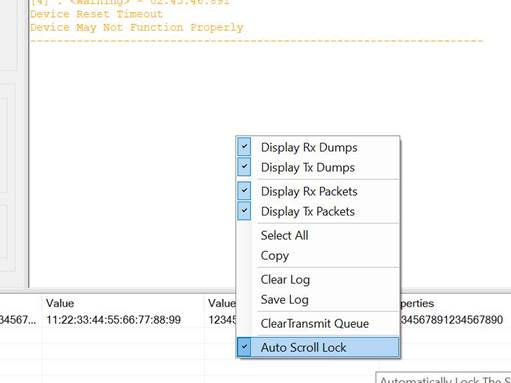
Task: Toggle Display Rx Packets option
Action: (318, 191)
